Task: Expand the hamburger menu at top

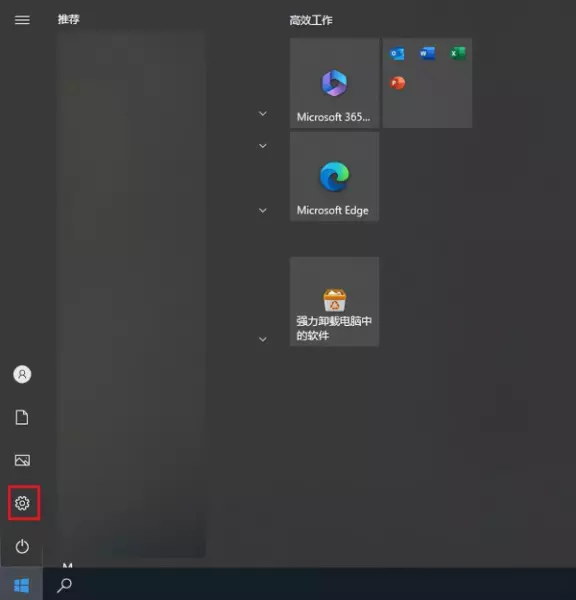Action: click(22, 20)
